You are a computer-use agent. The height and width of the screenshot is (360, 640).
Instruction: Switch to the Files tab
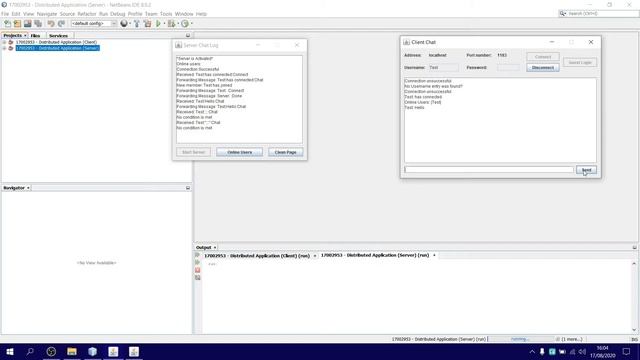click(x=36, y=36)
